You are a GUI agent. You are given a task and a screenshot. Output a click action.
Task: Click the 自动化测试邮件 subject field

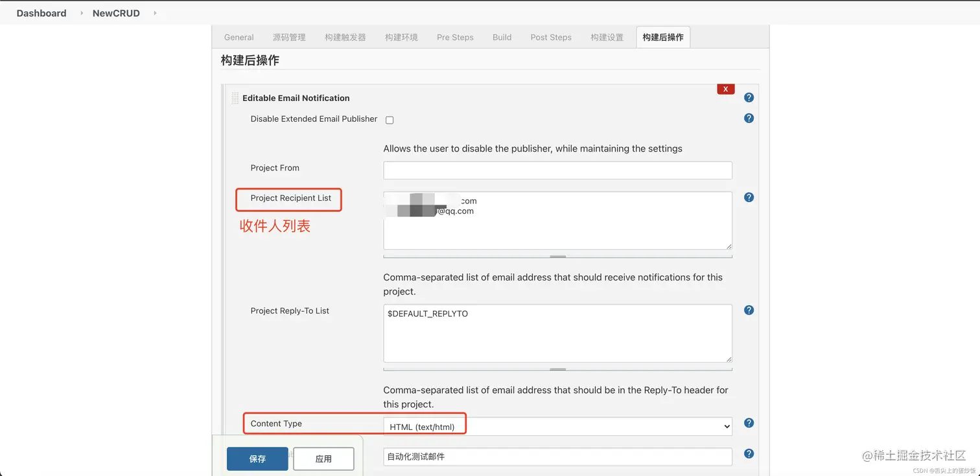pos(557,457)
